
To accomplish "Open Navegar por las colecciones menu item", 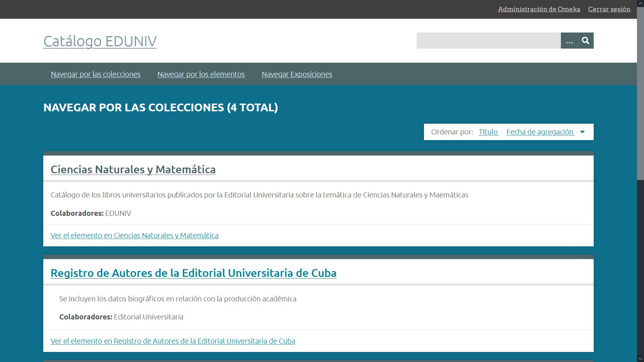I will coord(96,74).
